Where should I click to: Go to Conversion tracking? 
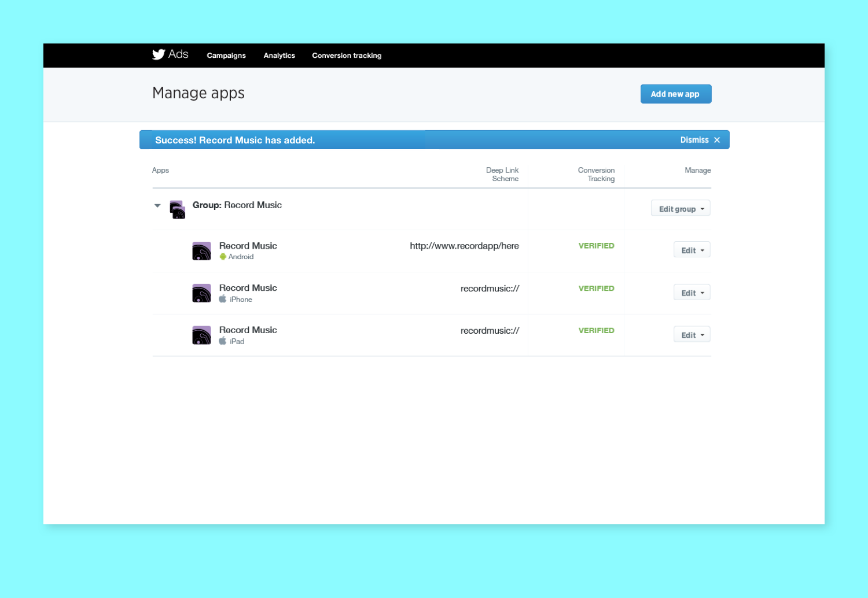pyautogui.click(x=347, y=56)
